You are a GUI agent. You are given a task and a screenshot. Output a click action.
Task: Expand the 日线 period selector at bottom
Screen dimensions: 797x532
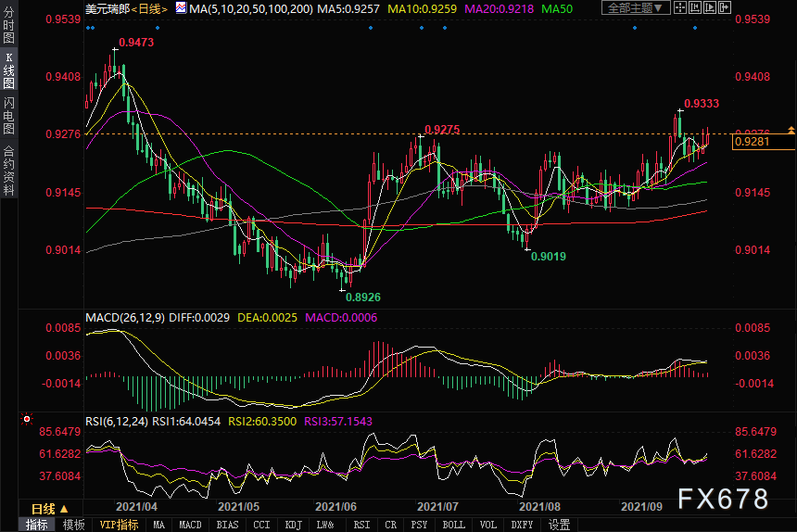49,509
